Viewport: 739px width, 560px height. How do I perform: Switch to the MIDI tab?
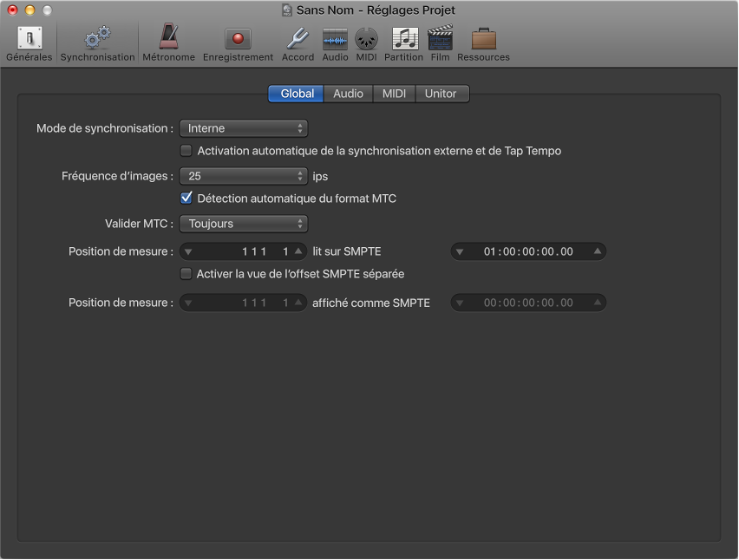click(x=394, y=94)
